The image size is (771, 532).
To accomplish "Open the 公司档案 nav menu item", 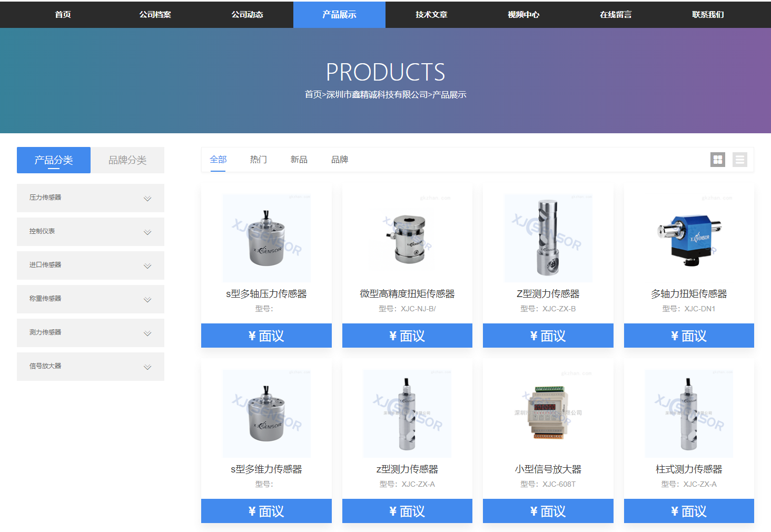I will 155,15.
